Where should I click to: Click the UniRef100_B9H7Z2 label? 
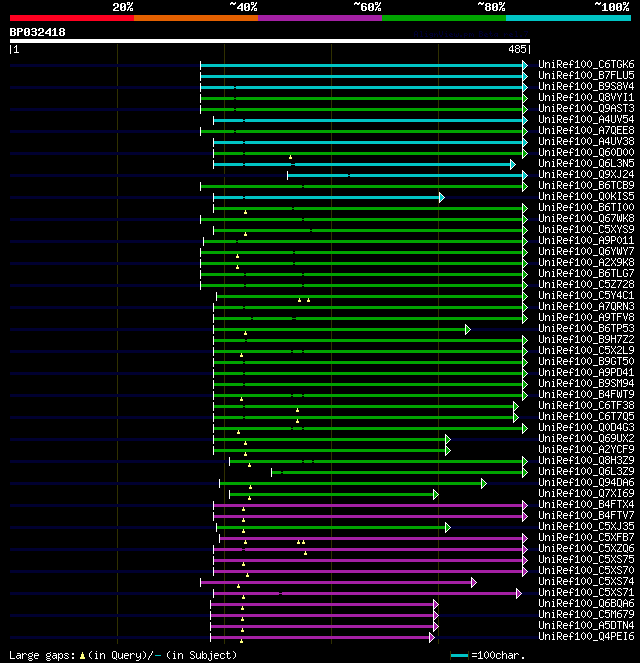coord(586,339)
